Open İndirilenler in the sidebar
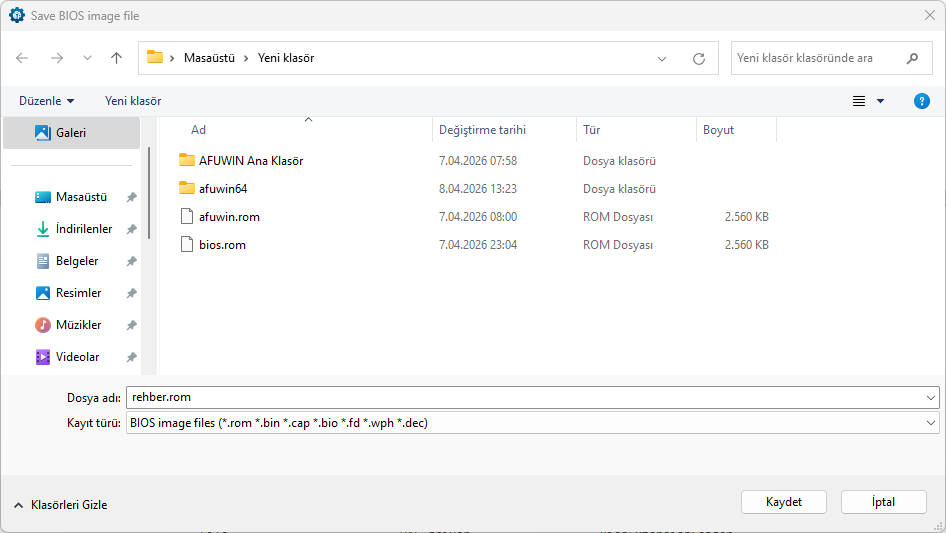 (84, 229)
